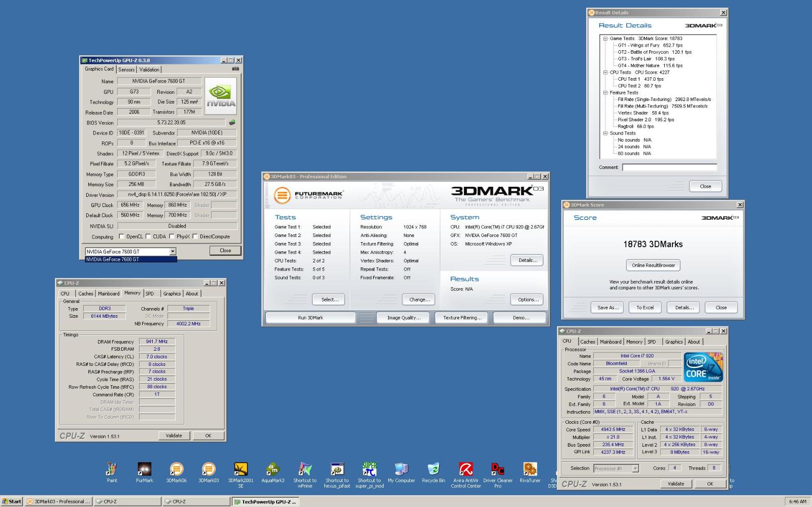Image resolution: width=812 pixels, height=507 pixels.
Task: Click the Result Details title bar icon
Action: 592,13
